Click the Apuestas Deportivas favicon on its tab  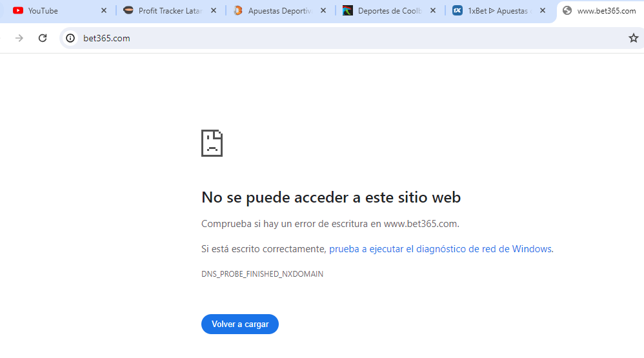(238, 11)
